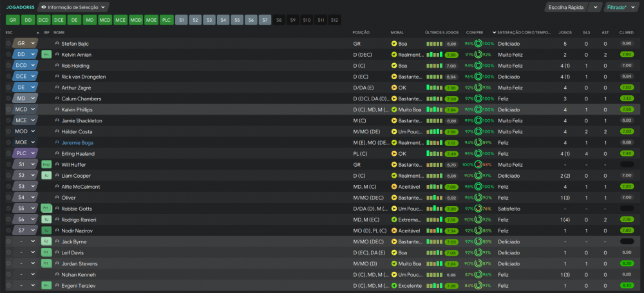Open the Informação de Selecção view dropdown

point(73,7)
